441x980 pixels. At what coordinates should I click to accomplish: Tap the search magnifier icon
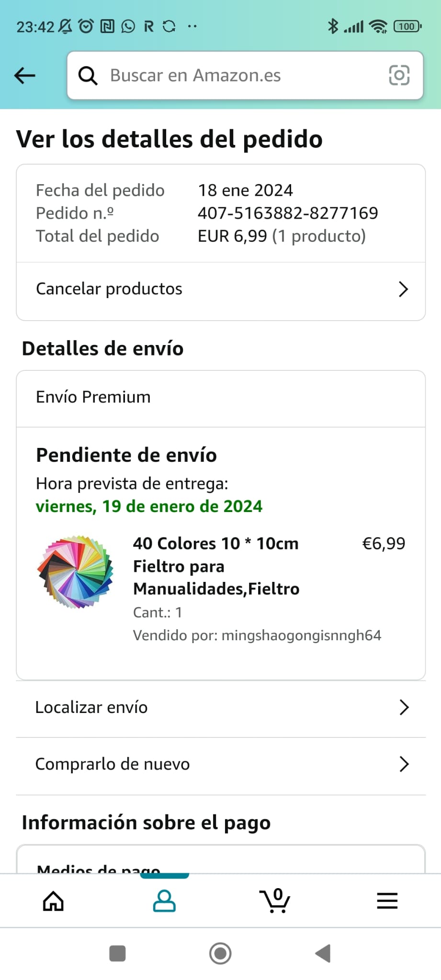click(88, 76)
